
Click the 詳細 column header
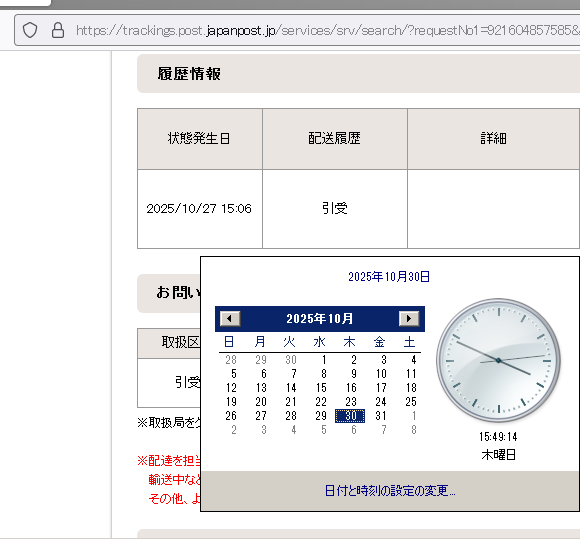pyautogui.click(x=493, y=139)
